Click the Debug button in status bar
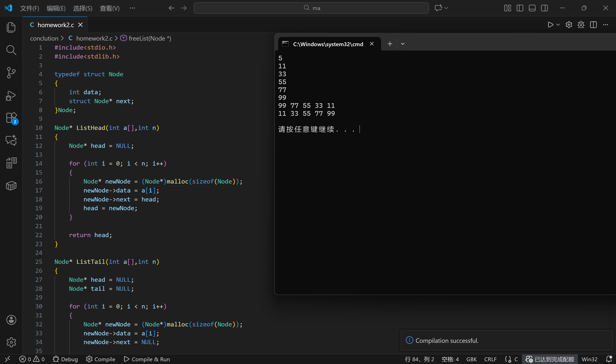This screenshot has width=616, height=364. [65, 359]
